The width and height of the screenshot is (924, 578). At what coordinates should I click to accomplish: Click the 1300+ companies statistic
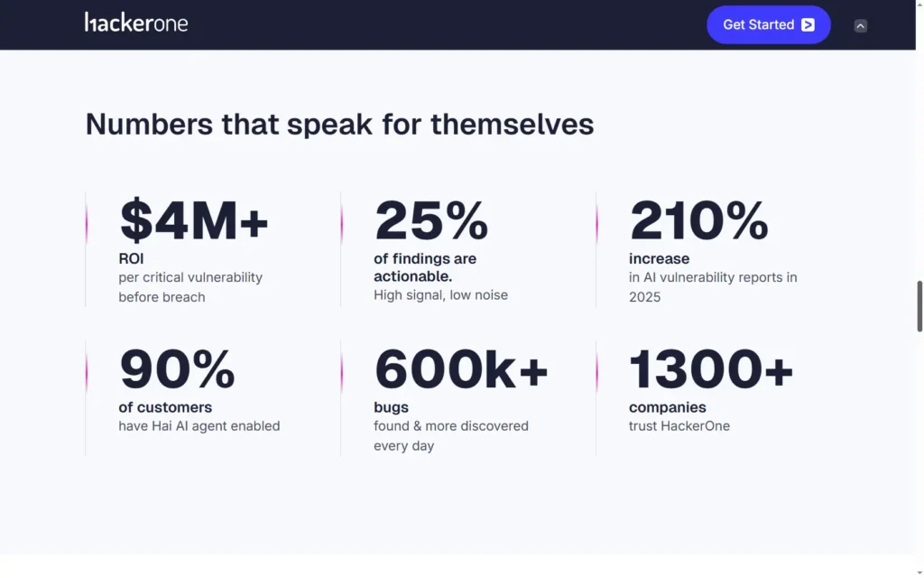(711, 369)
